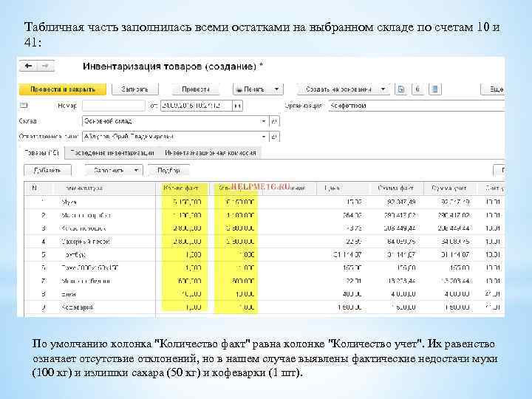Screen dimensions: 532x399
Task: Click into the 'Номер' input field
Action: point(114,106)
